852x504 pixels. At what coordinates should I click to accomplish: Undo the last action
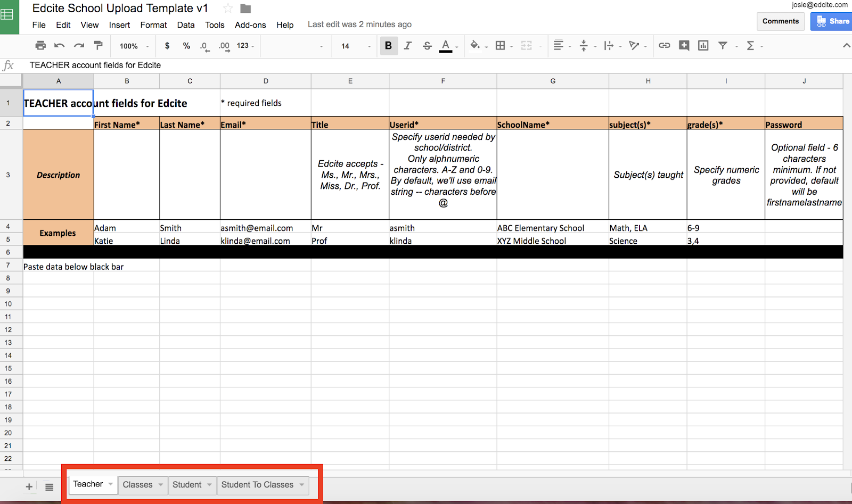pyautogui.click(x=60, y=46)
